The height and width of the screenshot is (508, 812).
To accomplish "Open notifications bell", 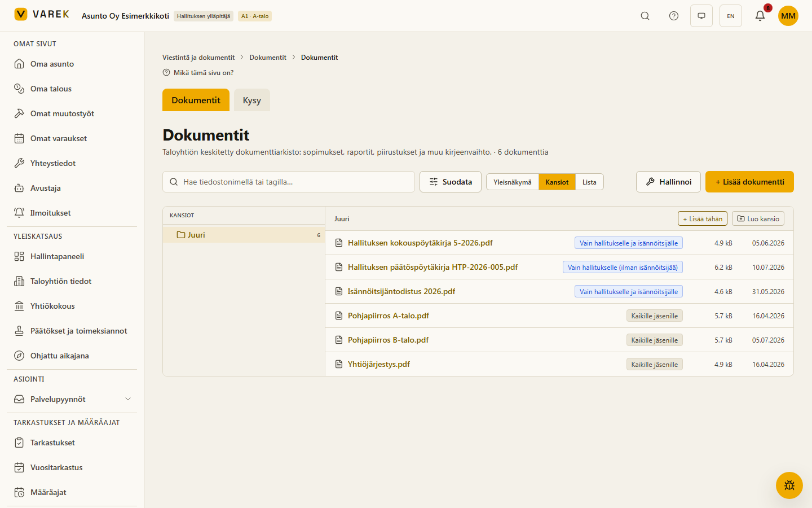I will (760, 16).
